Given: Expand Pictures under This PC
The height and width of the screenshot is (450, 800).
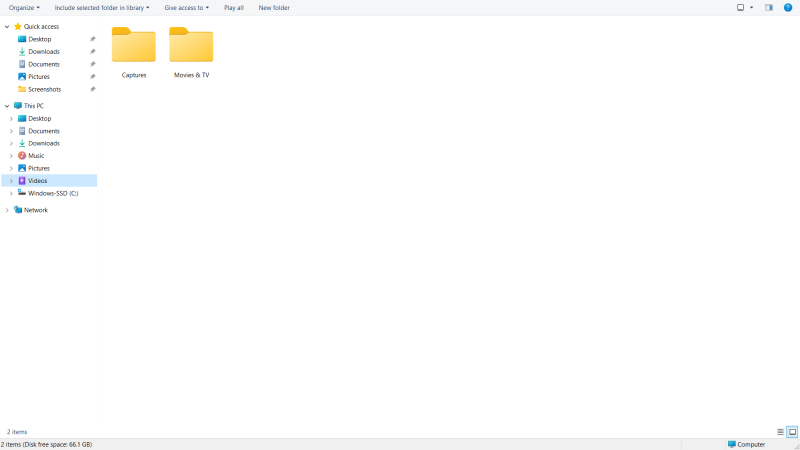Looking at the screenshot, I should (x=11, y=168).
